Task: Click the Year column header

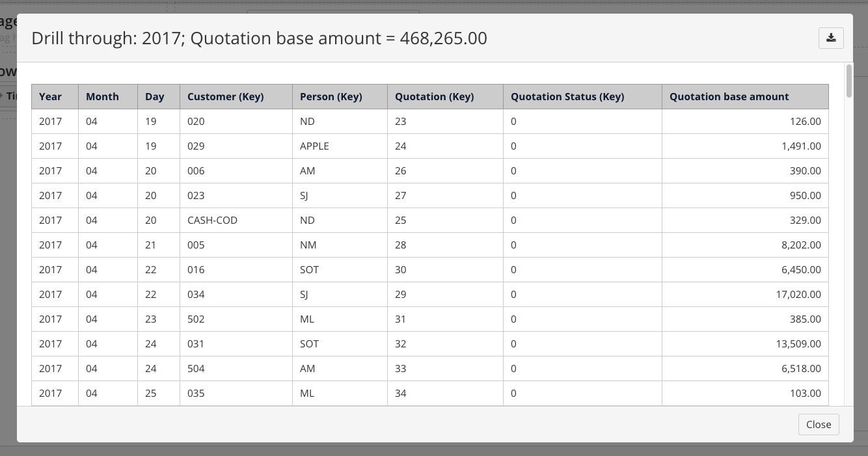Action: coord(51,96)
